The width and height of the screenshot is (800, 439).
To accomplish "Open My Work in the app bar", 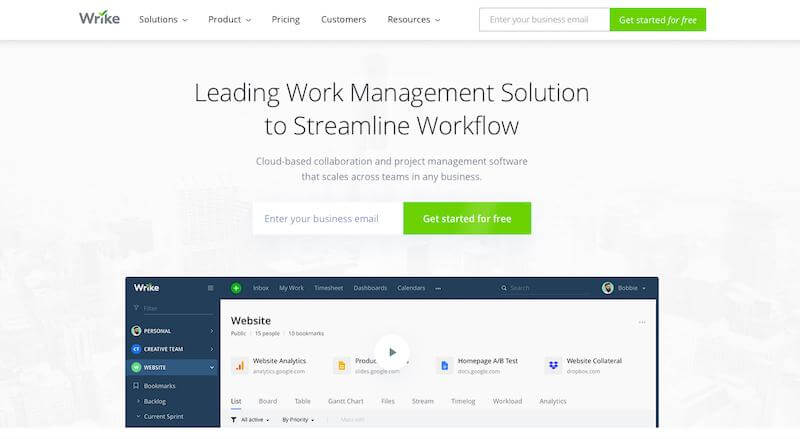I will [x=291, y=288].
